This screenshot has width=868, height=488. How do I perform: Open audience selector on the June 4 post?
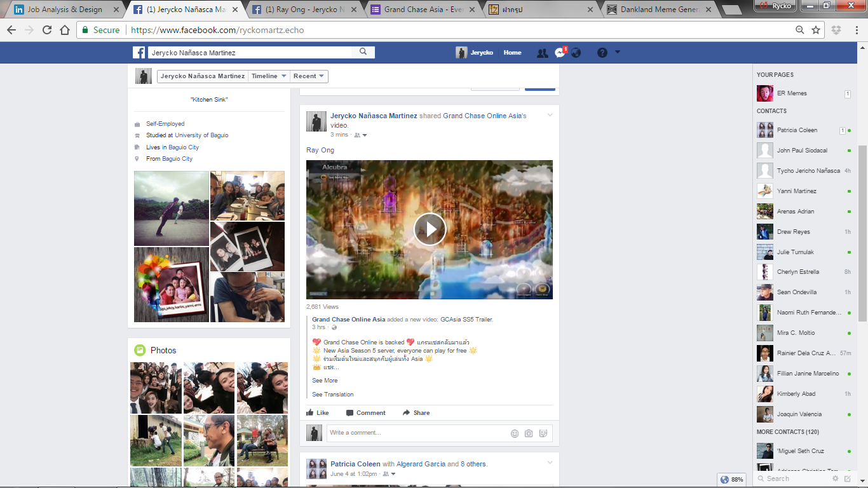[388, 474]
